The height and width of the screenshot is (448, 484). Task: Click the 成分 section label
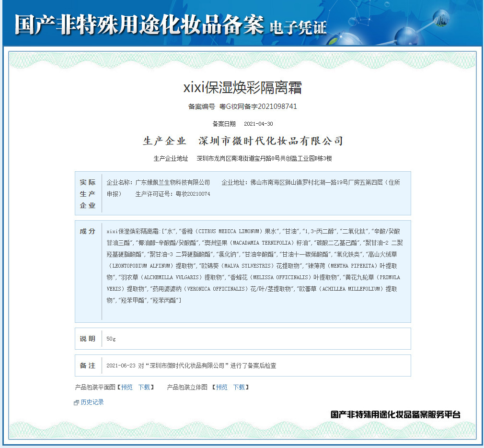pyautogui.click(x=88, y=231)
